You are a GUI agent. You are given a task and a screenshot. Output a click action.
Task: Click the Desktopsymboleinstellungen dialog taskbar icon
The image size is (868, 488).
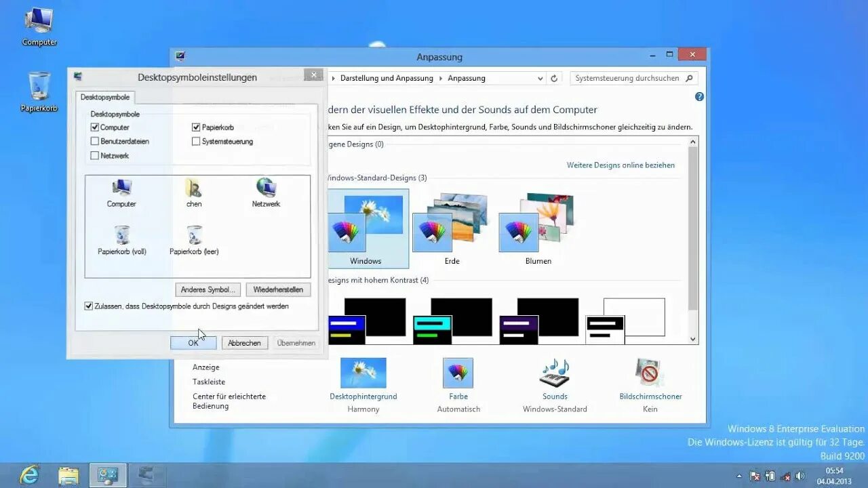(x=147, y=475)
